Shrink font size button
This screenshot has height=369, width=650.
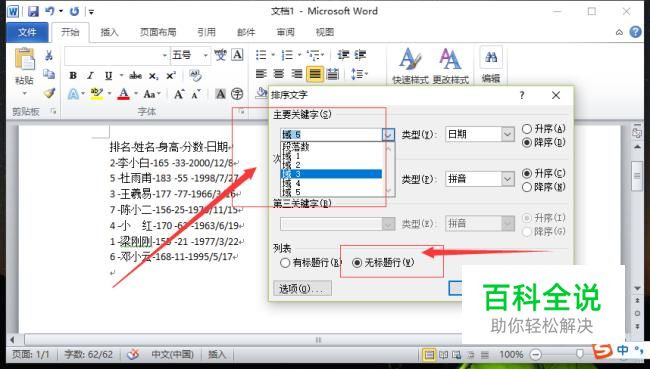point(196,94)
